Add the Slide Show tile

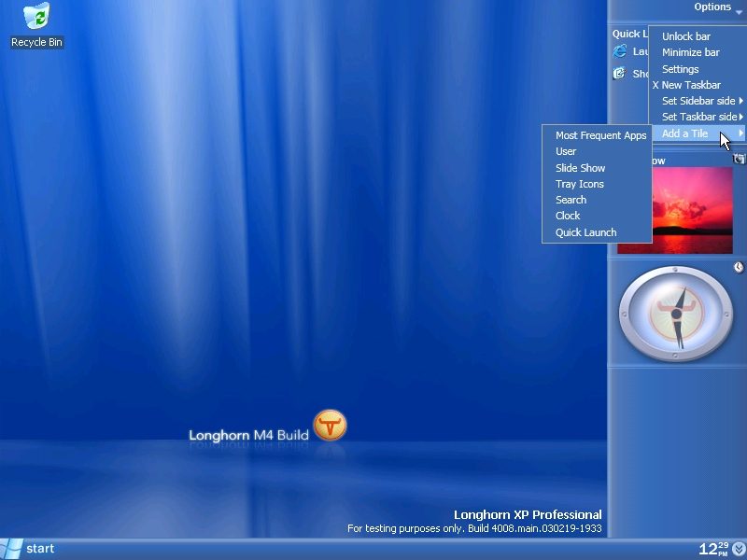tap(597, 168)
